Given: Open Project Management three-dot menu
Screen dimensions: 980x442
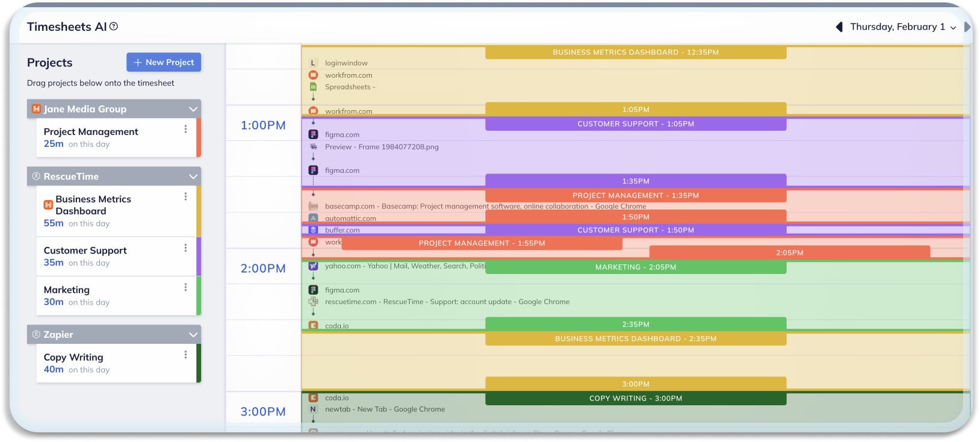Looking at the screenshot, I should click(x=185, y=129).
